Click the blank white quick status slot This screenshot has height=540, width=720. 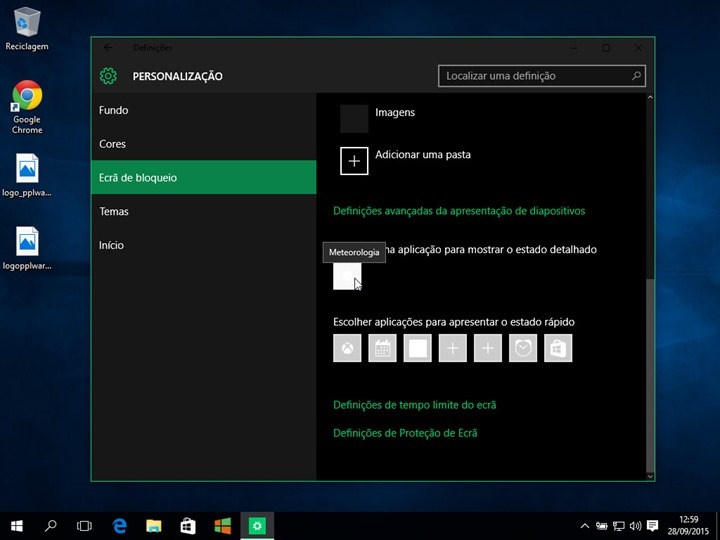coord(417,348)
